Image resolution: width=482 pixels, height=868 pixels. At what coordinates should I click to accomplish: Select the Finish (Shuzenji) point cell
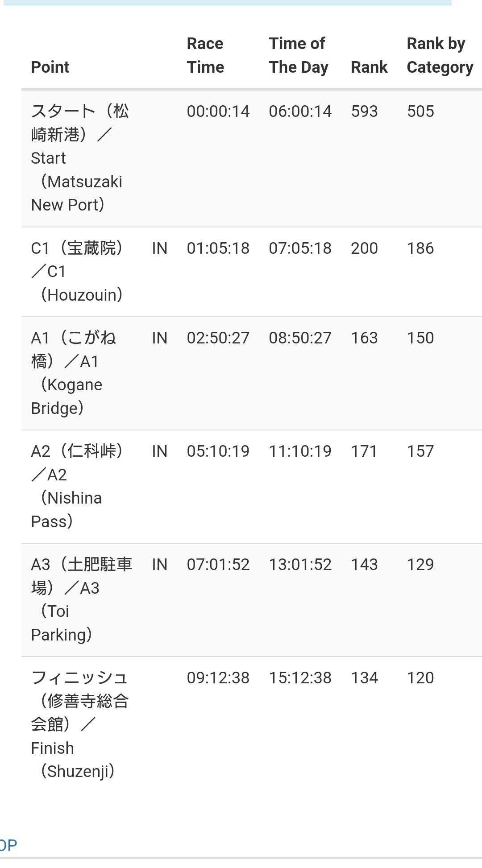pos(79,724)
